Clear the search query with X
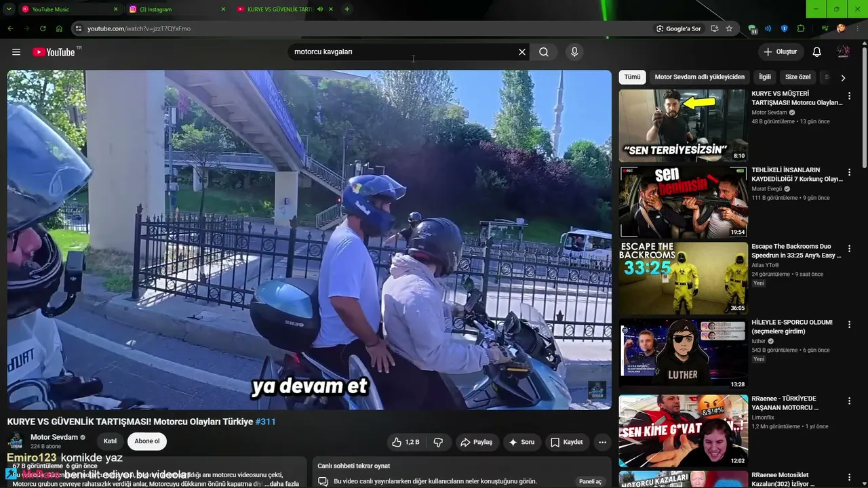868x488 pixels. pyautogui.click(x=522, y=52)
